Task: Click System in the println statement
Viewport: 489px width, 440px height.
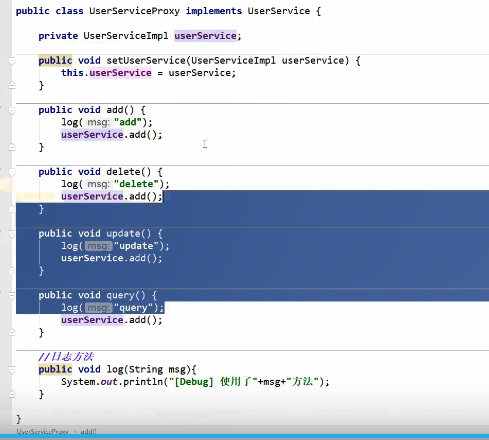Action: click(x=78, y=382)
